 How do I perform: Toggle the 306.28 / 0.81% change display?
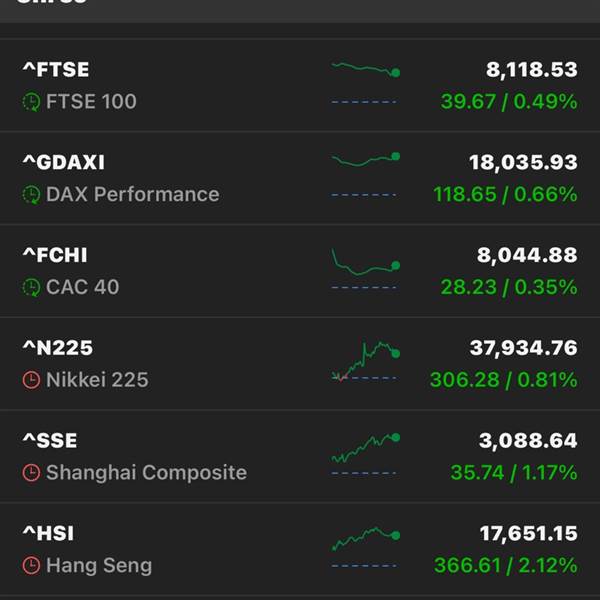coord(504,380)
